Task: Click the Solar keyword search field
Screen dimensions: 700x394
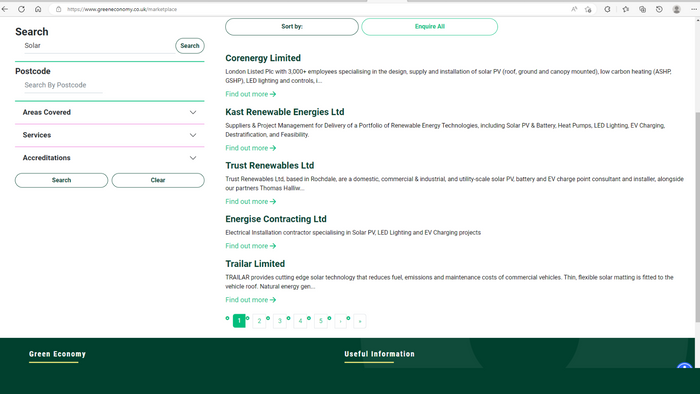Action: [99, 46]
